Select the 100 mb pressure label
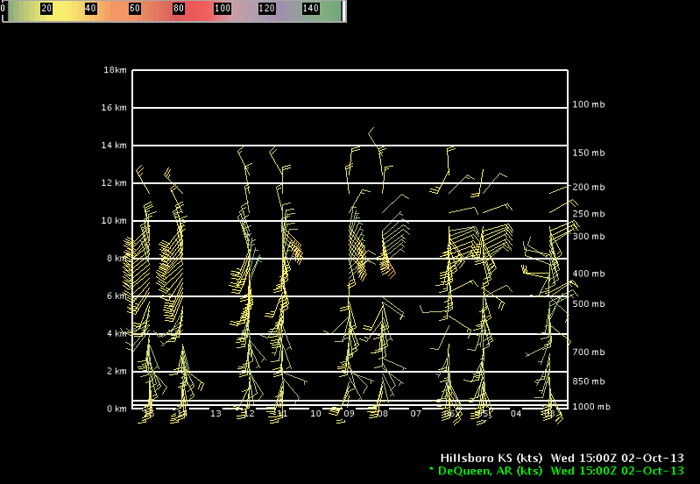 588,105
